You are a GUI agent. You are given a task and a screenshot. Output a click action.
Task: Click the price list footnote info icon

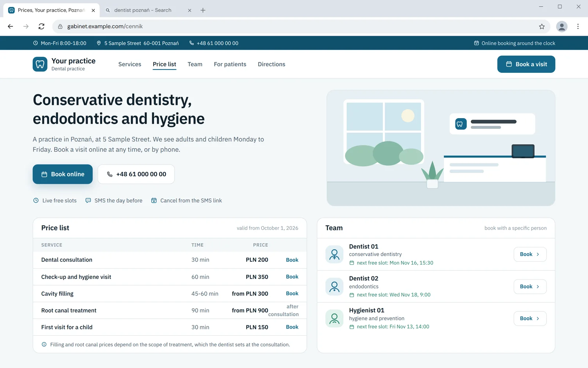click(x=44, y=344)
